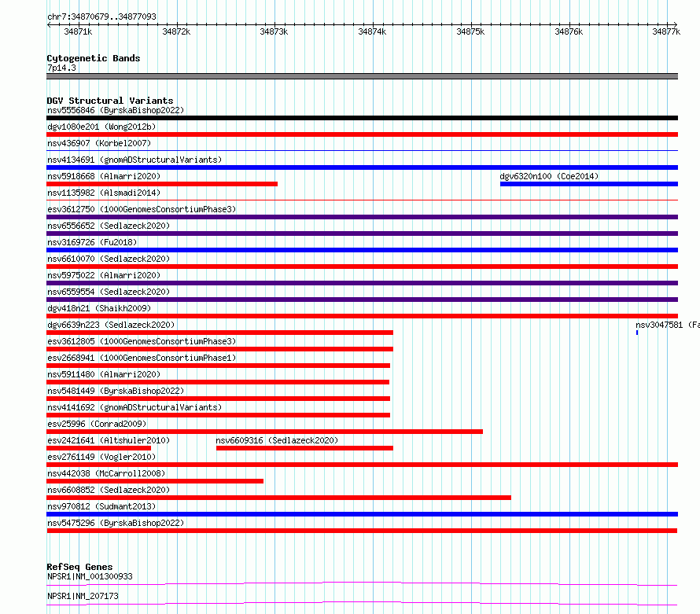Viewport: 700px width, 614px height.
Task: Open nsv970812 (Sudmant2013) label
Action: [101, 506]
